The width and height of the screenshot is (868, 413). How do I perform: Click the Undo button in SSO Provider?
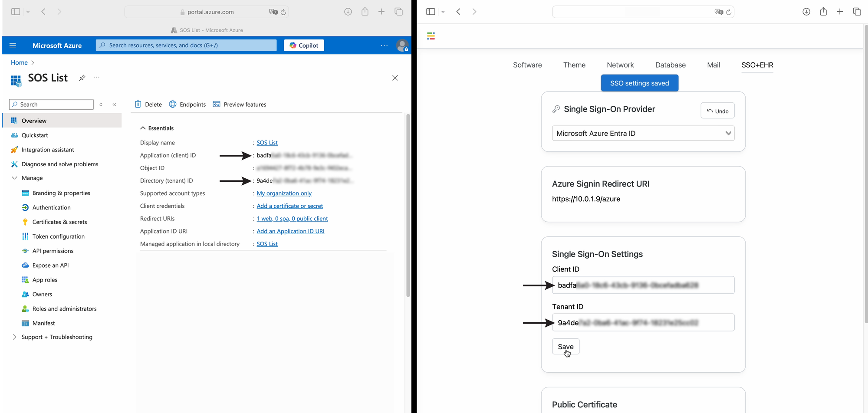click(x=717, y=111)
